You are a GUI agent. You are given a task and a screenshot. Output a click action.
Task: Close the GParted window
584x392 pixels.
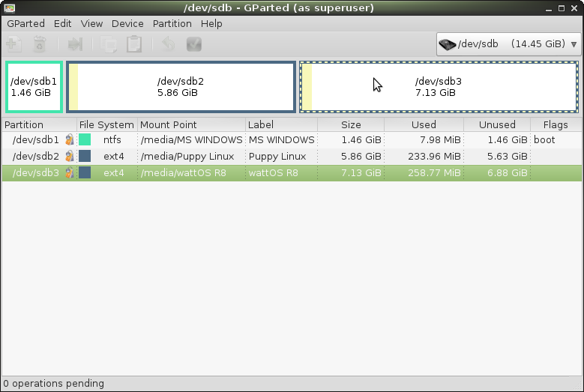pyautogui.click(x=574, y=8)
